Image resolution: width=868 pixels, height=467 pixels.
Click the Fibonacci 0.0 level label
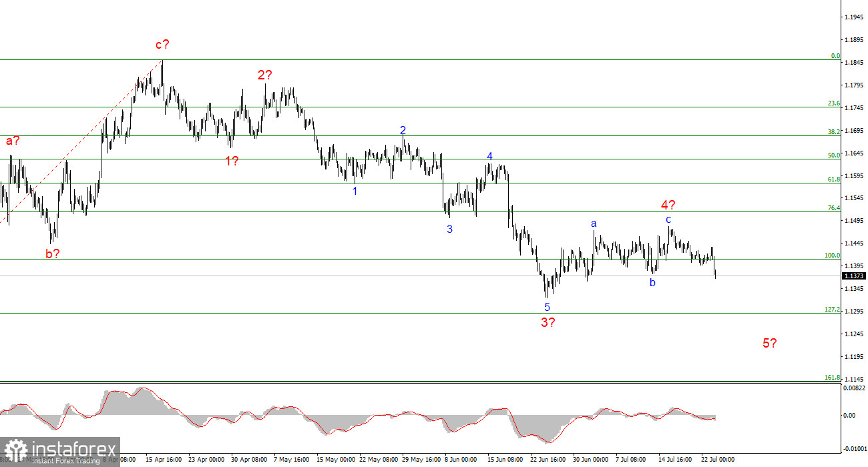(835, 56)
